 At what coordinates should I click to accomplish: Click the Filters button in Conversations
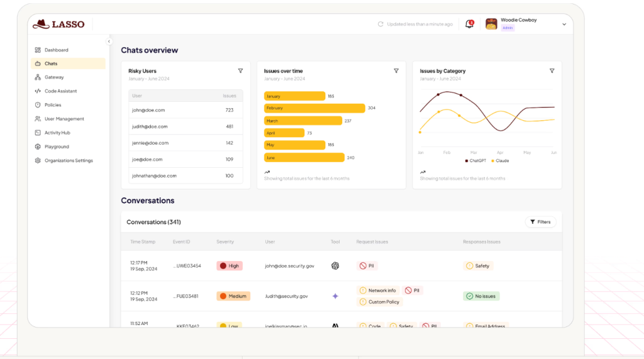click(x=540, y=222)
